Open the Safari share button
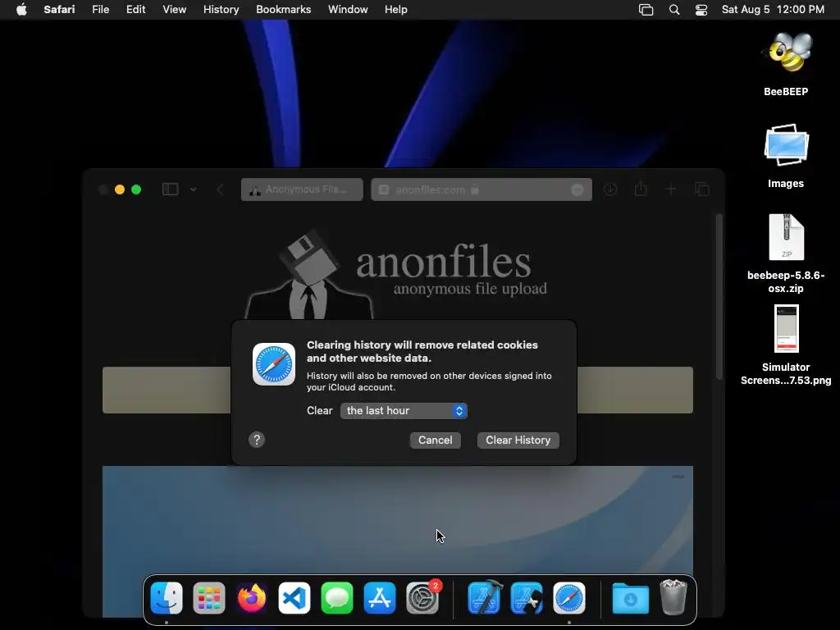The image size is (840, 630). click(641, 189)
